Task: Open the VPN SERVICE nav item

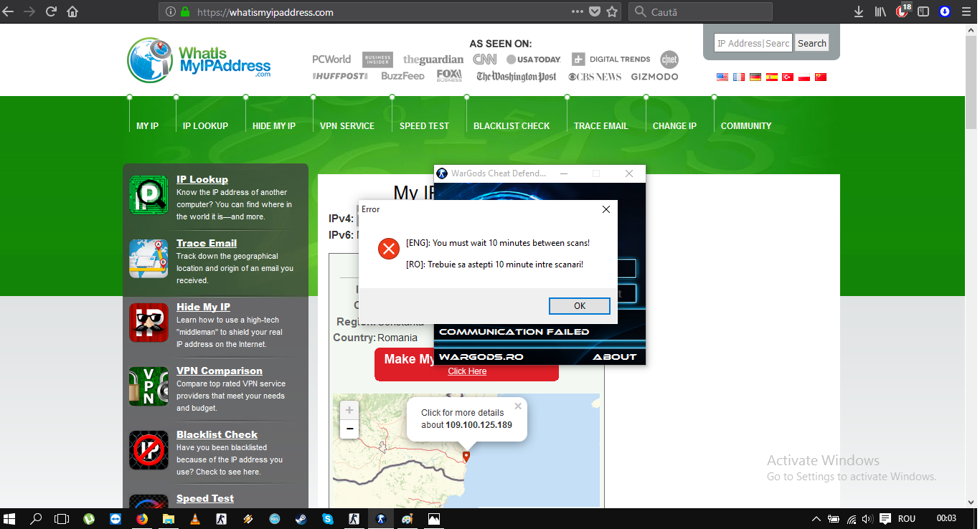Action: click(347, 126)
